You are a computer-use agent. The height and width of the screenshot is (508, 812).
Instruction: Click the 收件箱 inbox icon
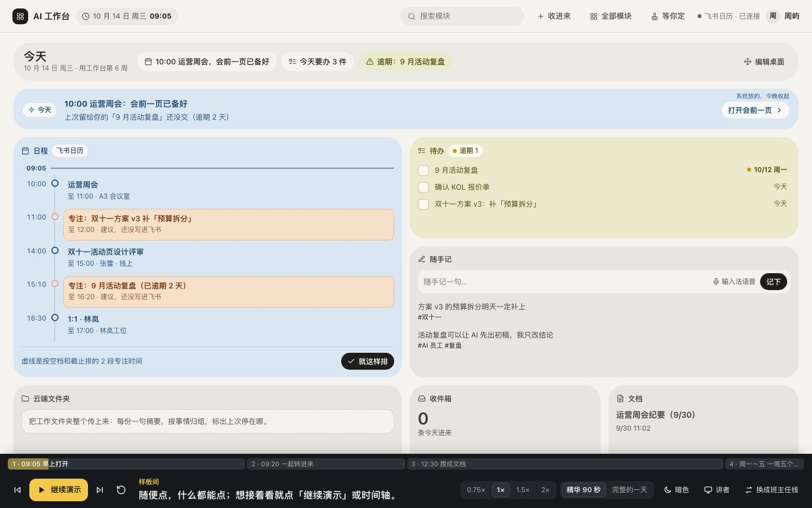coord(422,398)
